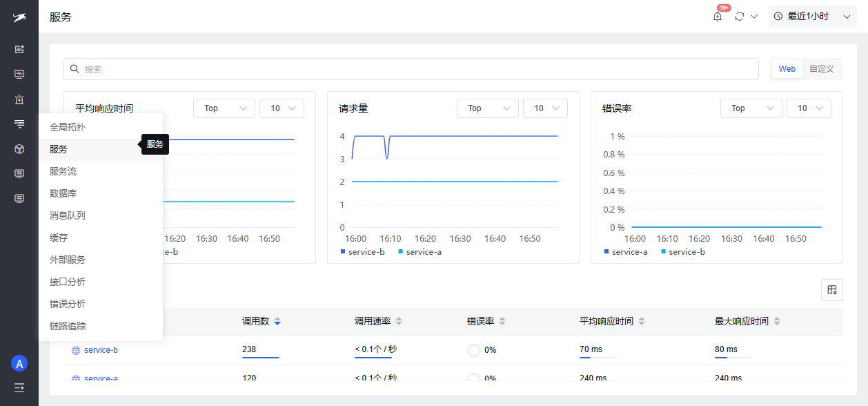Click the < 0.1个 / 秒 rate for service-b
The width and height of the screenshot is (868, 406).
pos(376,349)
